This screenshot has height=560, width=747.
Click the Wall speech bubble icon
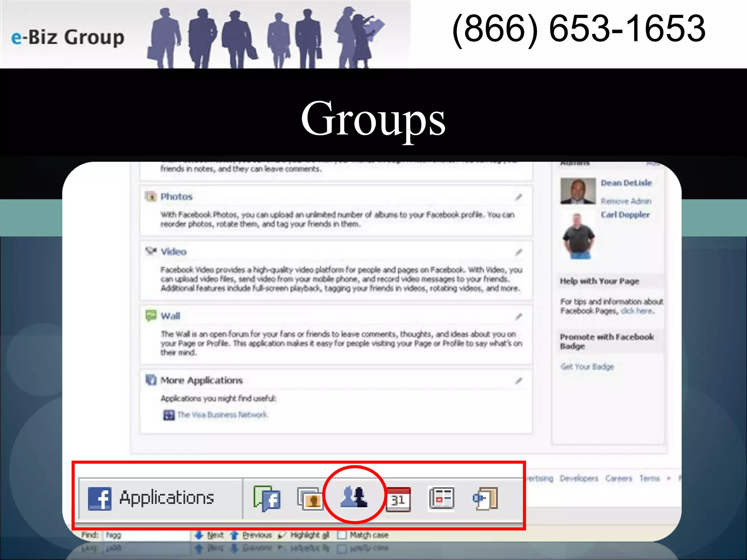click(x=151, y=315)
